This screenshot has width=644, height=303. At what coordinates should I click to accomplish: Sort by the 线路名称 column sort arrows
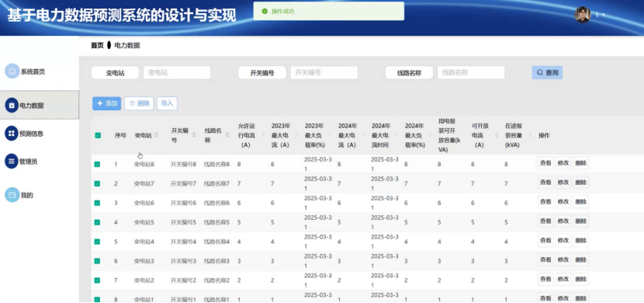pos(227,135)
